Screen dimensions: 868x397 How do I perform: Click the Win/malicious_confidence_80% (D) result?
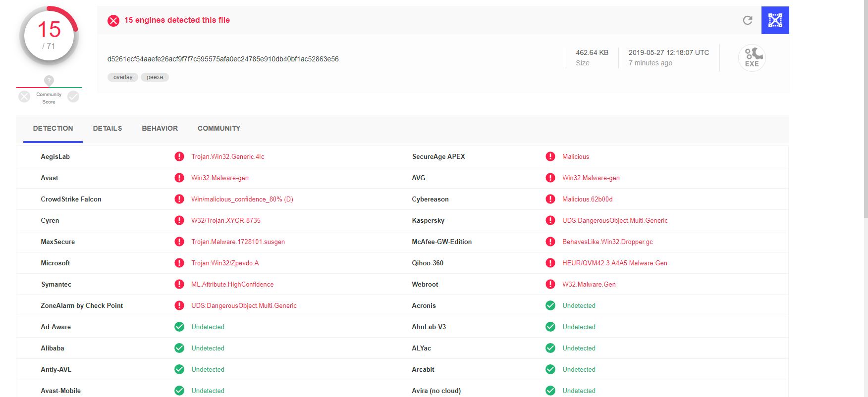[x=242, y=199]
